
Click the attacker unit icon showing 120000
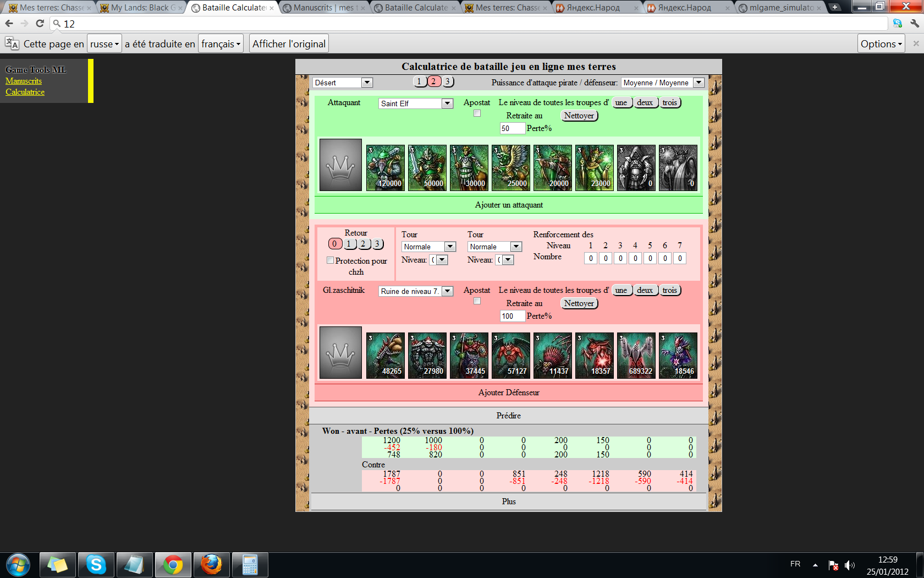tap(385, 167)
